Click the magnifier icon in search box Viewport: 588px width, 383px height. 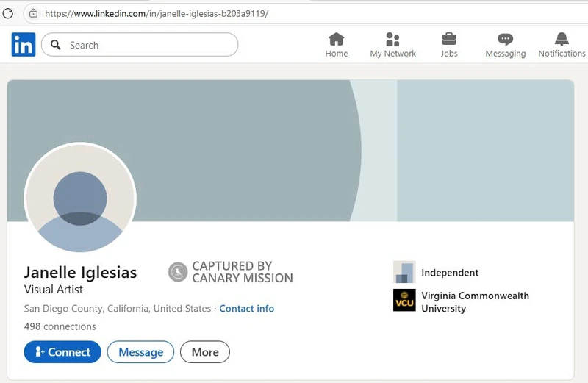click(56, 45)
